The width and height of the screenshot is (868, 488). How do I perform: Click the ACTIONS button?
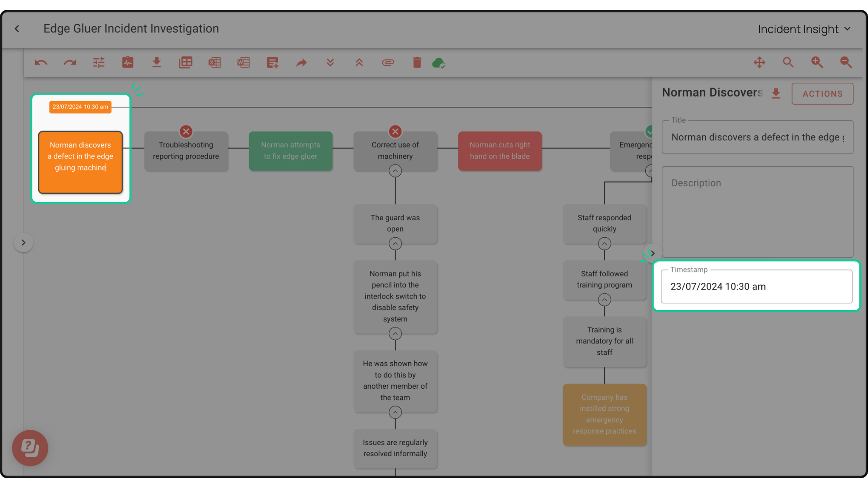tap(822, 93)
